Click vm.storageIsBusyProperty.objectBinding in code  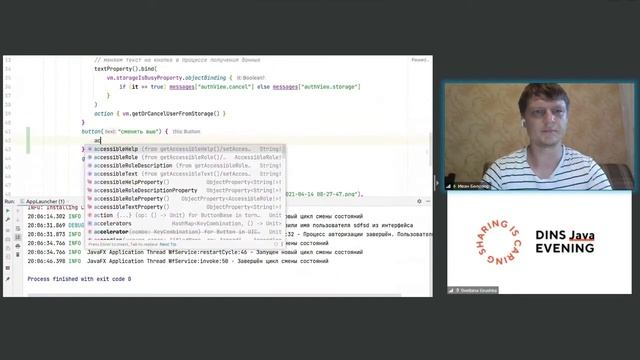[x=166, y=78]
